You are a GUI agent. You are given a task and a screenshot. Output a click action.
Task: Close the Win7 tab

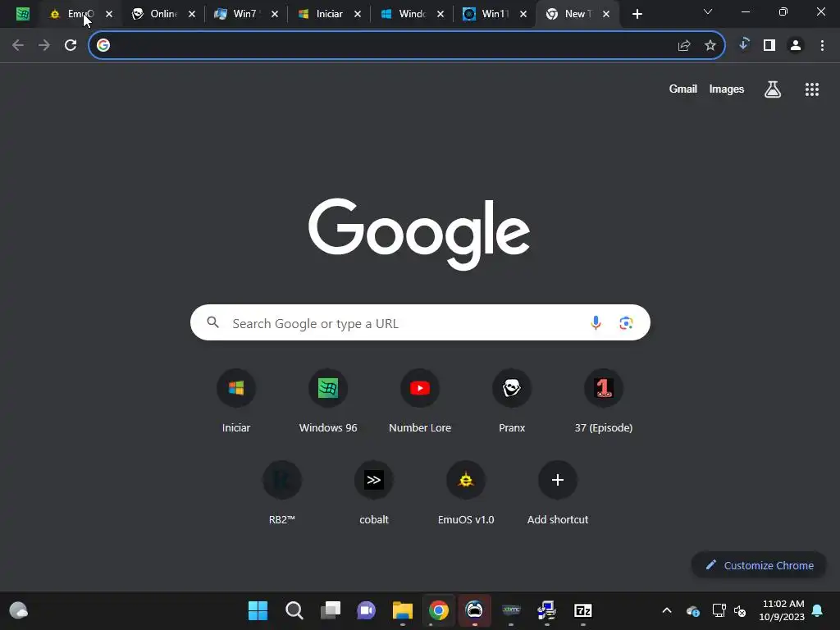coord(274,15)
